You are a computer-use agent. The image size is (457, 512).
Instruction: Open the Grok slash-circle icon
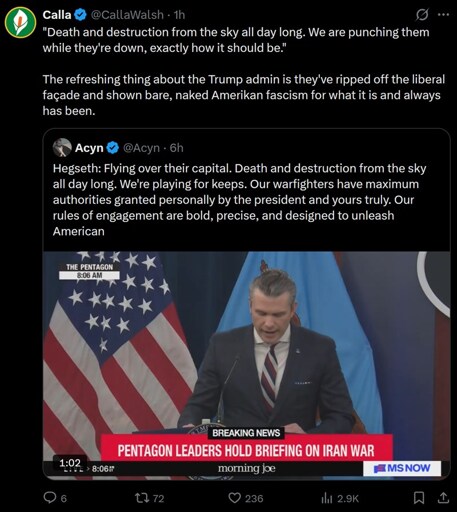coord(422,15)
